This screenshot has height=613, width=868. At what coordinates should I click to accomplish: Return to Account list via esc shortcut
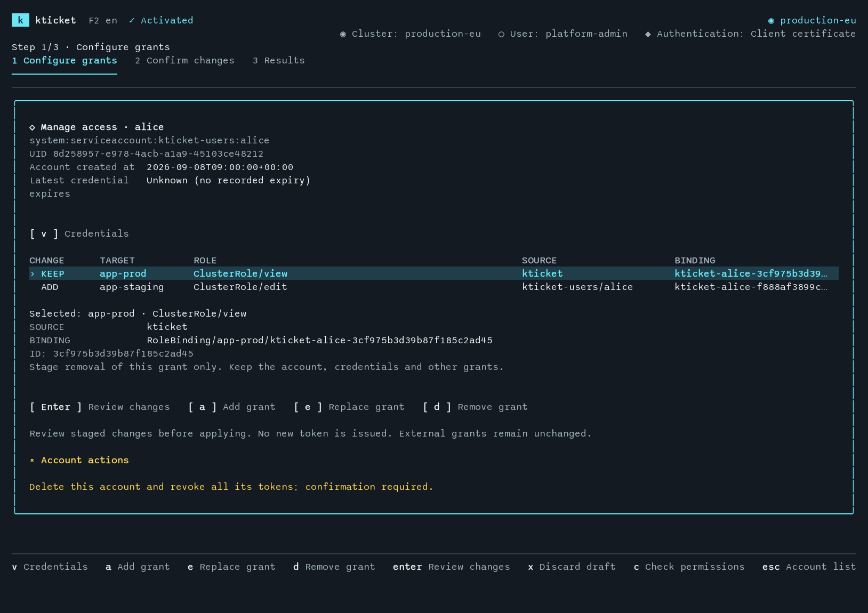pyautogui.click(x=809, y=567)
